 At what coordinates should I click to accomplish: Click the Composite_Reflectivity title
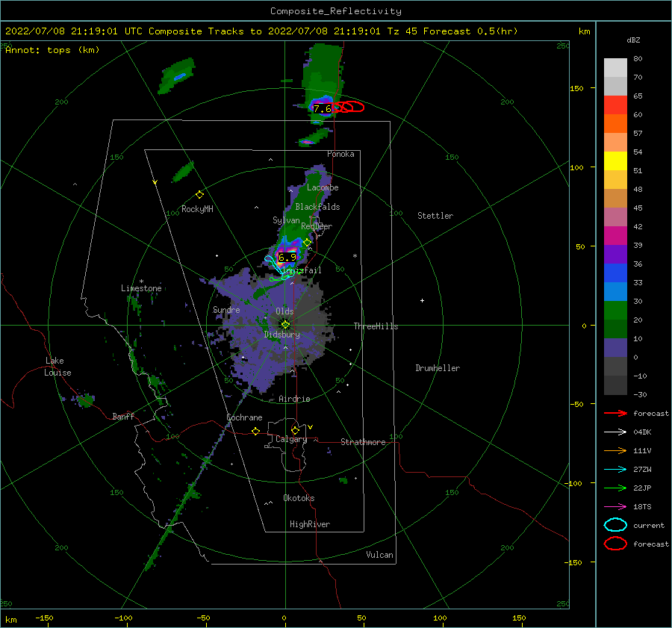[336, 11]
